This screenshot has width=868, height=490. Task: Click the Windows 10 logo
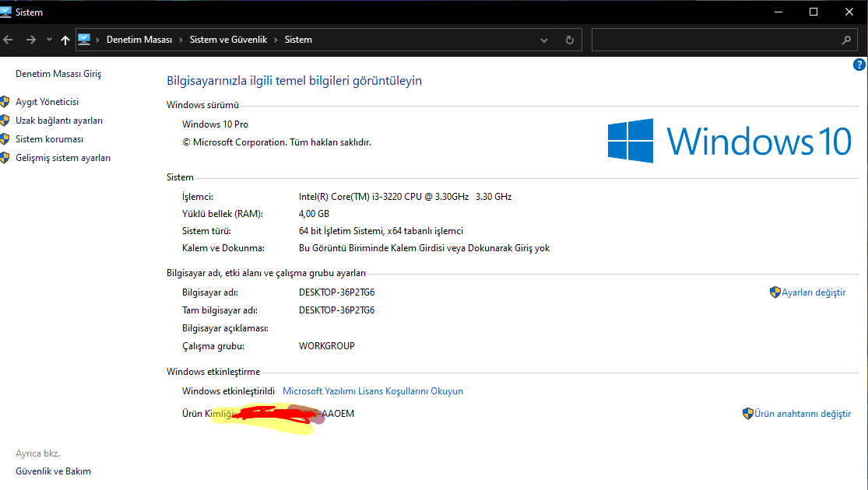pyautogui.click(x=729, y=141)
